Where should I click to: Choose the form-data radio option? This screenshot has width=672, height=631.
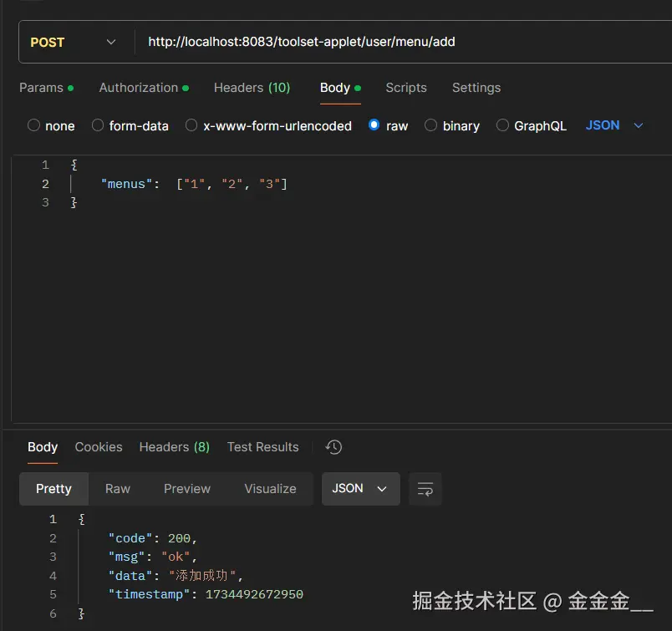click(98, 125)
